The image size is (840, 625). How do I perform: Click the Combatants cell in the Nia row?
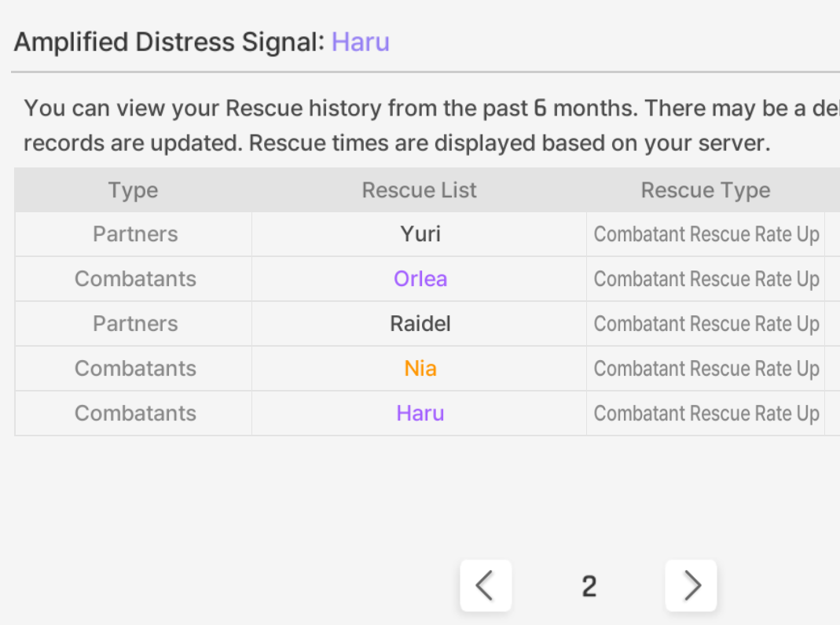coord(135,368)
